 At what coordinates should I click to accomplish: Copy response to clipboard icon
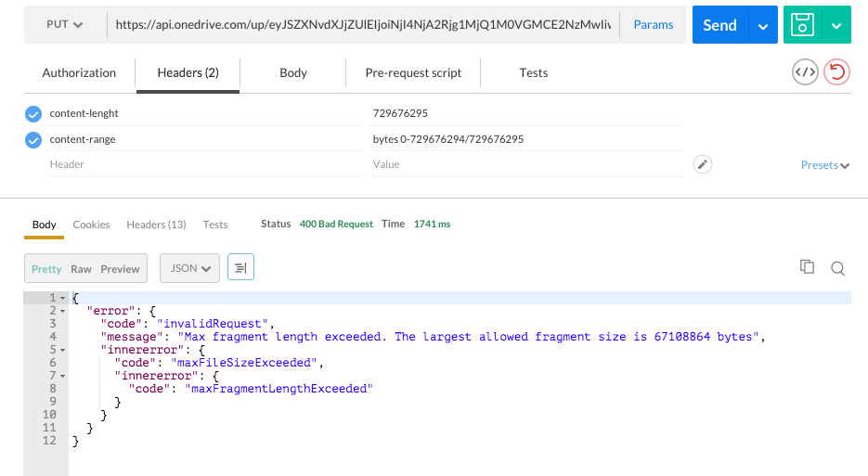pyautogui.click(x=807, y=267)
